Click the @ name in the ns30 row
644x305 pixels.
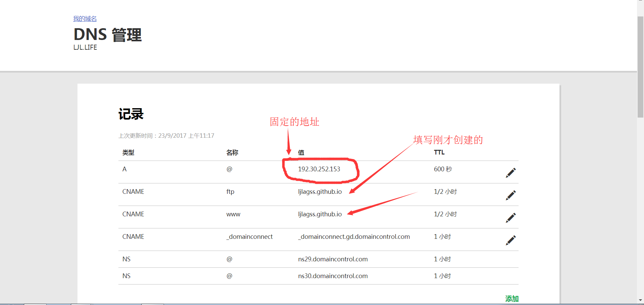coord(229,276)
